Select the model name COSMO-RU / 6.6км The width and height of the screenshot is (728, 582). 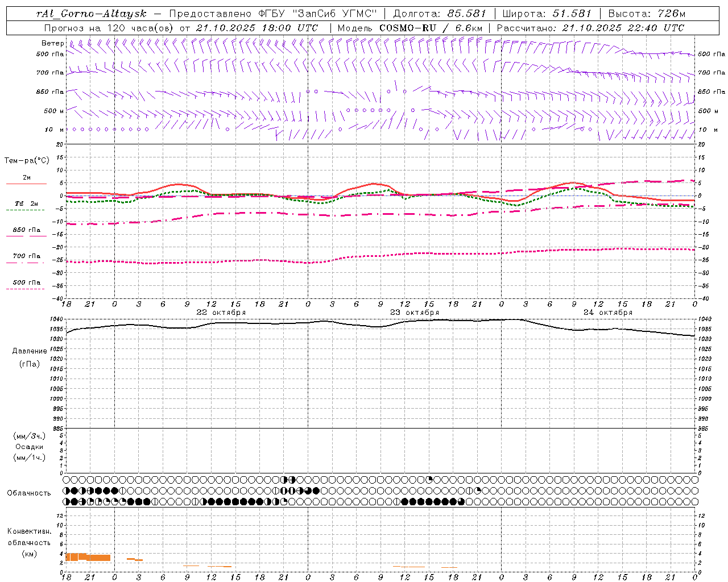pos(431,28)
